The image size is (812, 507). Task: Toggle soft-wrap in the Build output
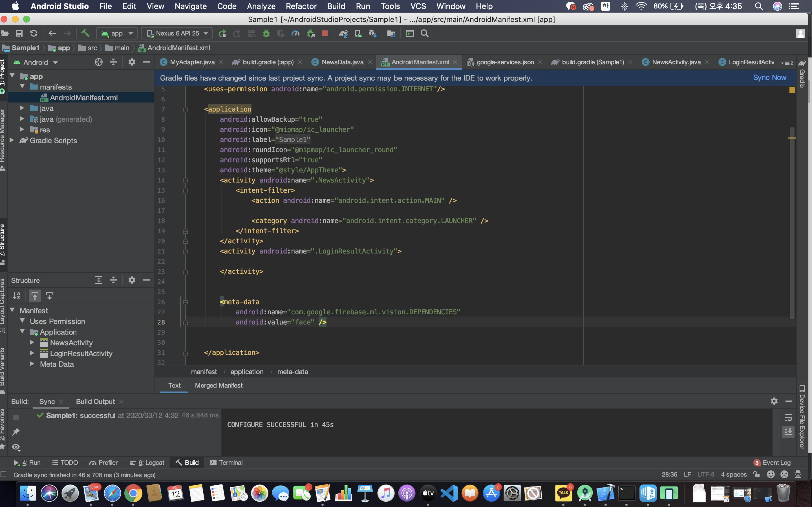788,417
